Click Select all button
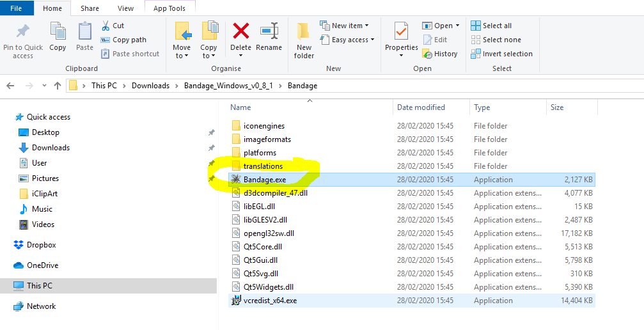This screenshot has height=330, width=644. (491, 26)
